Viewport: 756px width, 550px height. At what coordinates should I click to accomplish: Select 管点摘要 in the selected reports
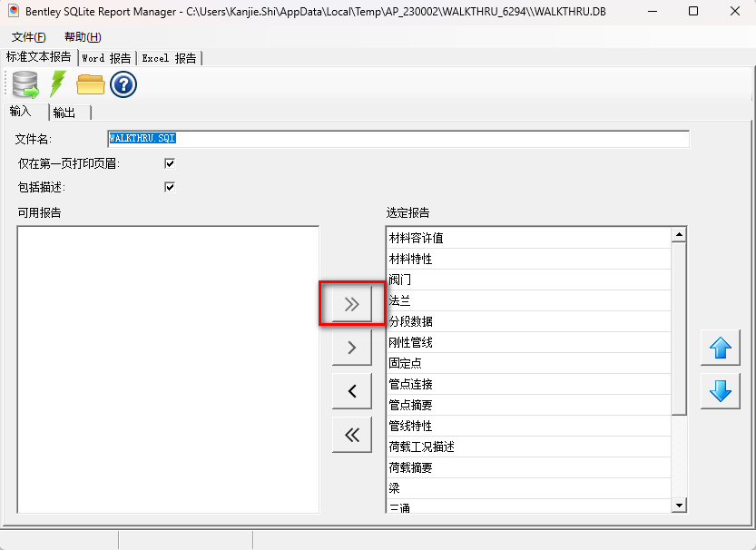point(529,405)
